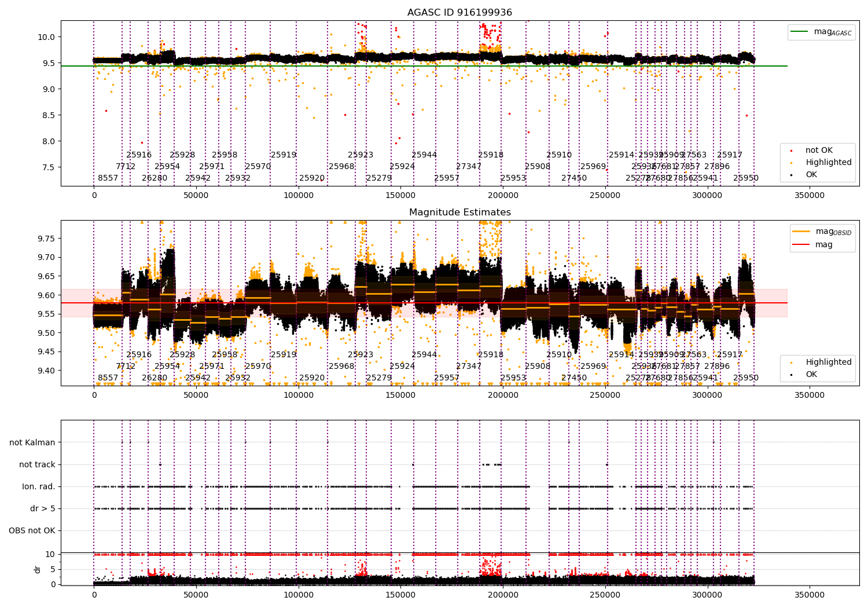Click obsid label 25969 in the magnitude plot
The image size is (868, 608).
(x=593, y=367)
